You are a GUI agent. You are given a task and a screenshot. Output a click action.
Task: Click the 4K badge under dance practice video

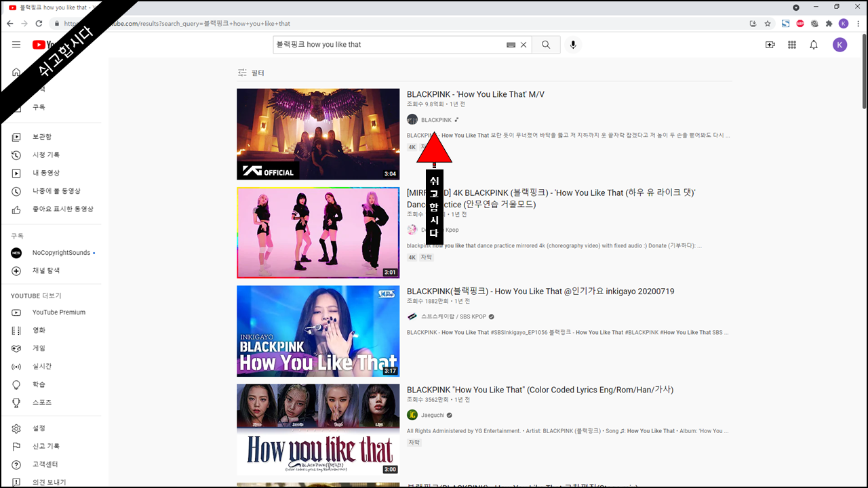(x=412, y=258)
